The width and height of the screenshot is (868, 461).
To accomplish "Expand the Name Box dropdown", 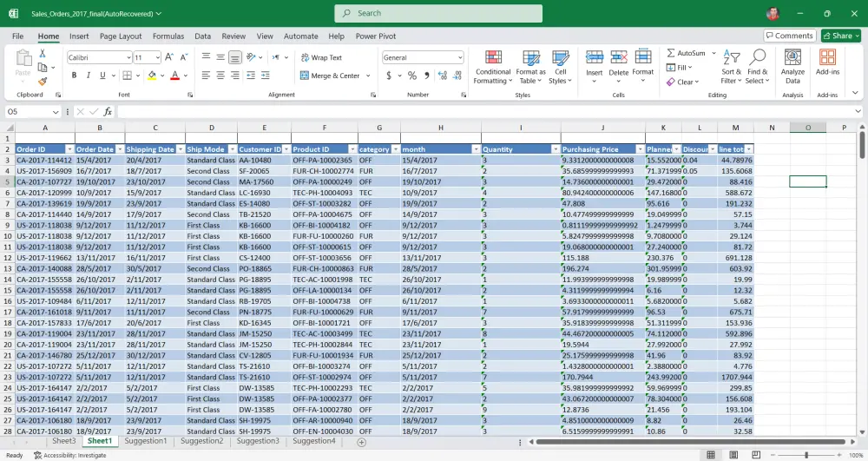I will (x=55, y=112).
